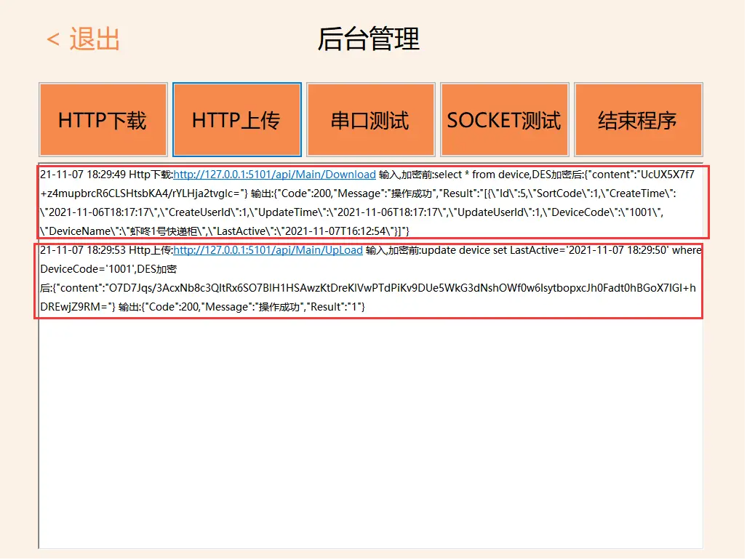The height and width of the screenshot is (560, 747).
Task: Click the back chevron next to 退出
Action: [x=53, y=40]
